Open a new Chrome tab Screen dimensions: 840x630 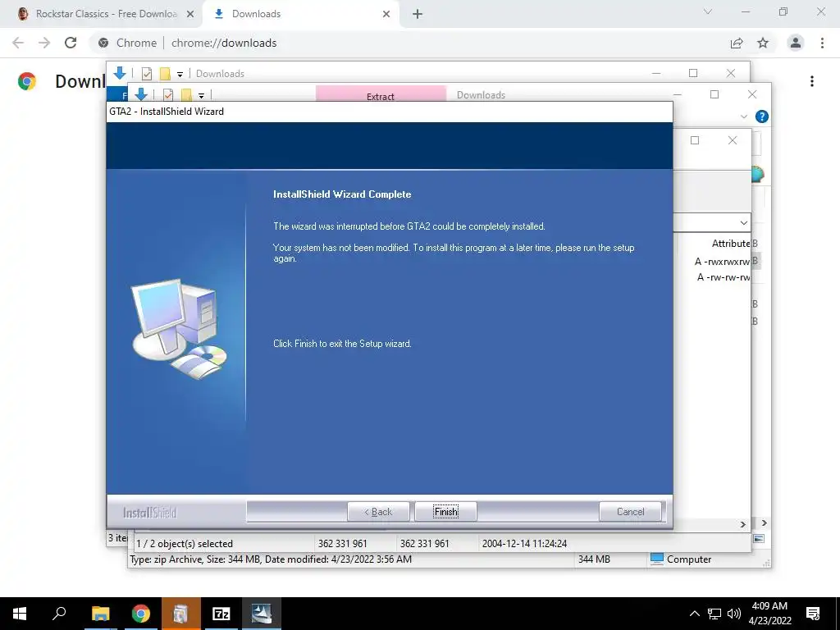418,15
